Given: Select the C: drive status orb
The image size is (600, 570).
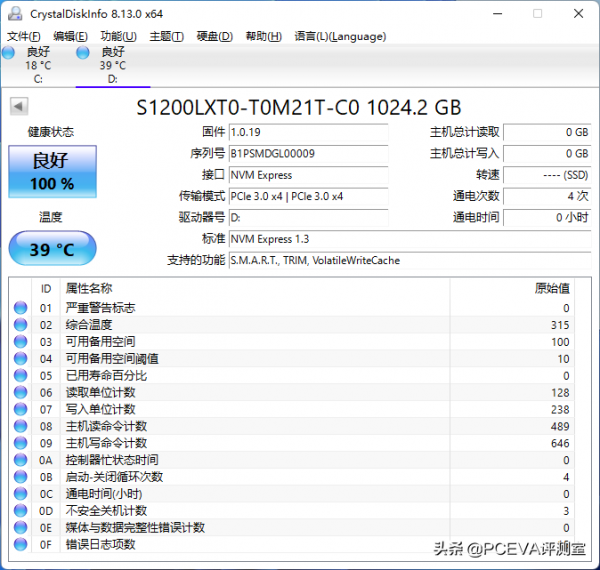Looking at the screenshot, I should pos(8,52).
